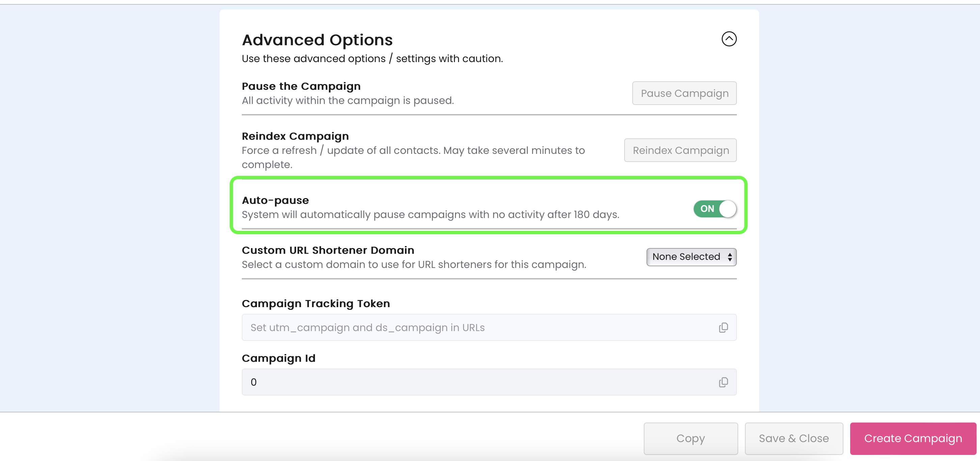Focus the Campaign Tracking Token field
The width and height of the screenshot is (980, 461).
[489, 327]
